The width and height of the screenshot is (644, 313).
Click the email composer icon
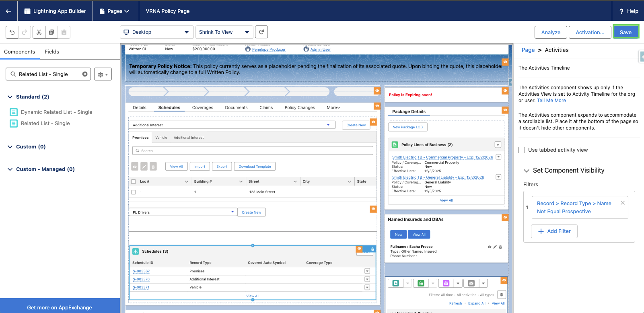471,283
